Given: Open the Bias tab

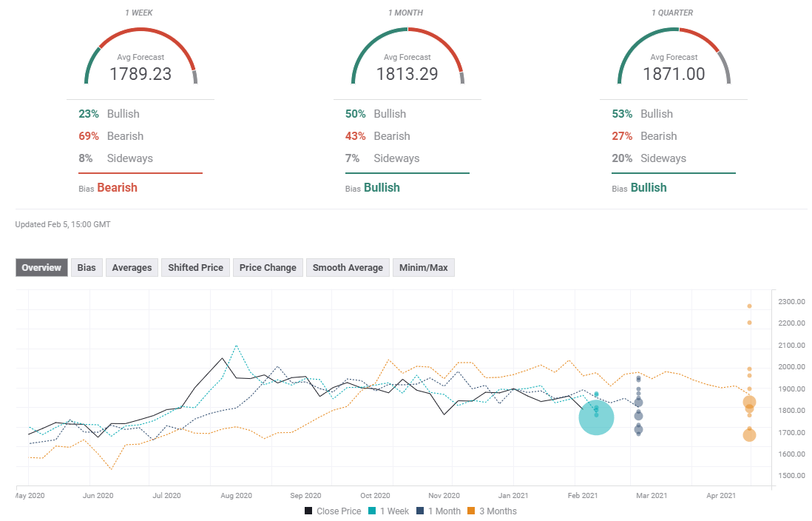Looking at the screenshot, I should [87, 268].
